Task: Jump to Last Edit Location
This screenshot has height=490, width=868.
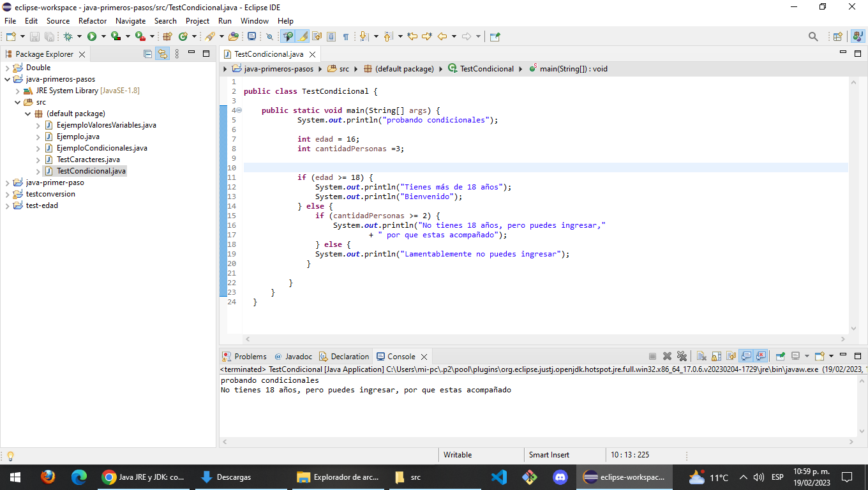Action: [412, 37]
